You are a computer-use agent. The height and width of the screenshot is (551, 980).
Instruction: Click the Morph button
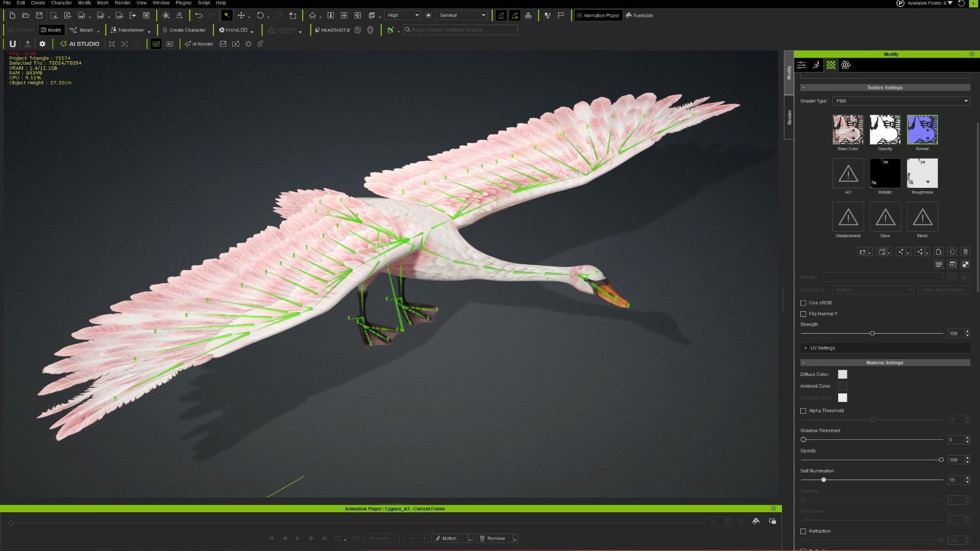coord(82,30)
